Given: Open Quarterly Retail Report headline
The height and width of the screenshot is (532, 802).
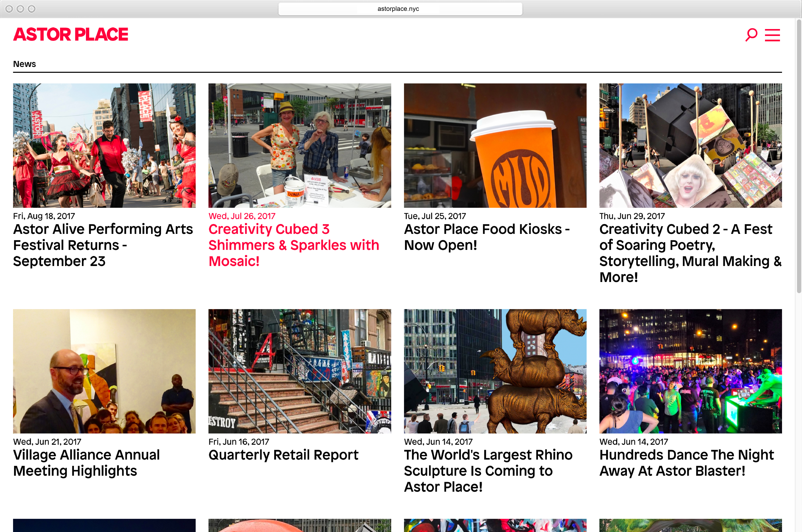Looking at the screenshot, I should pos(283,455).
